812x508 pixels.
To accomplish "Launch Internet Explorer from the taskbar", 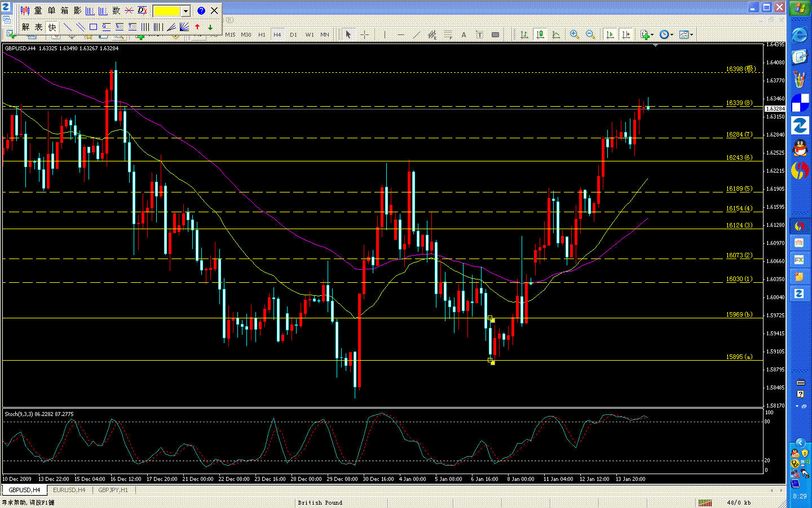I will (x=800, y=35).
